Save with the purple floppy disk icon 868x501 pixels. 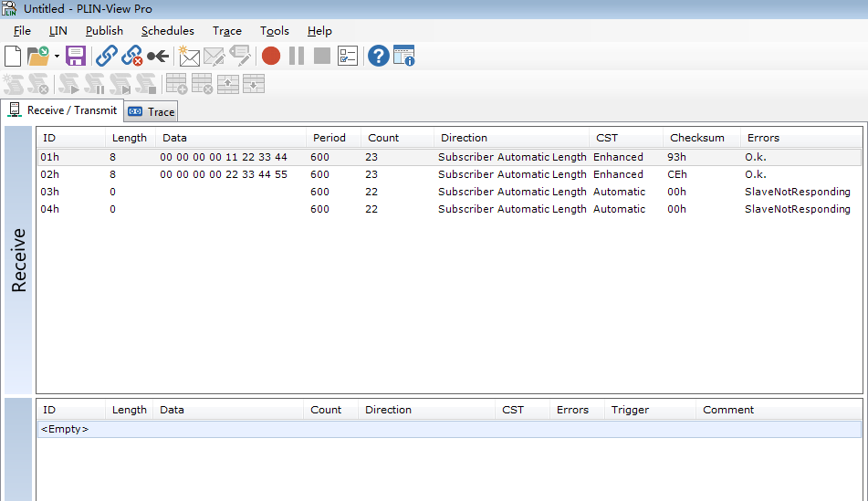76,57
